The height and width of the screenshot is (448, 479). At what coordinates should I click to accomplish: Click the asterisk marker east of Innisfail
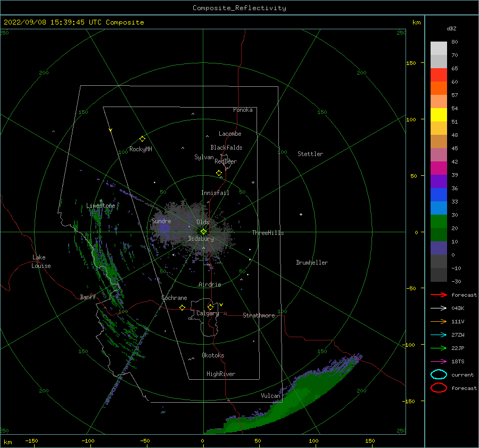tap(253, 183)
